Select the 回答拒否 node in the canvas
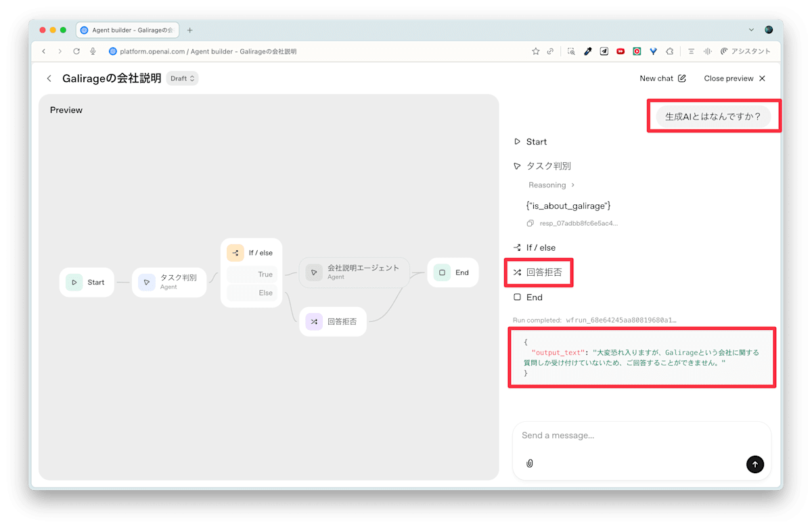Screen dimensions: 812x528 [333, 322]
